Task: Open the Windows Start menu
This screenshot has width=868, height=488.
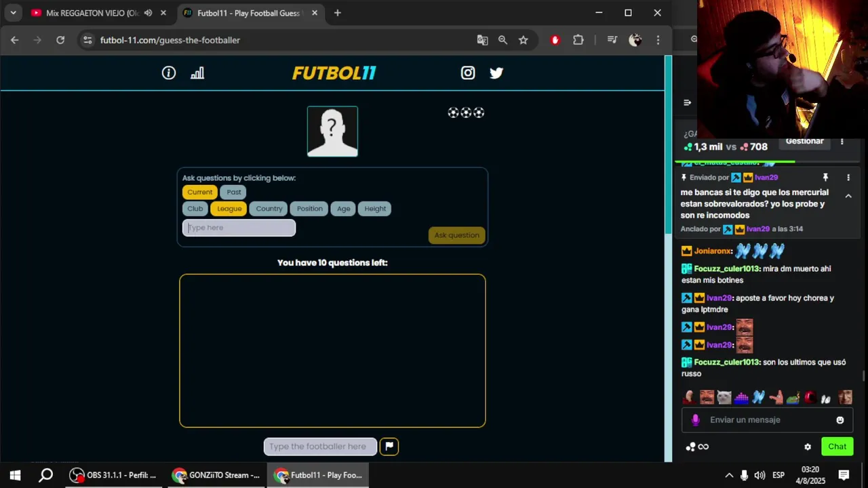Action: coord(15,475)
